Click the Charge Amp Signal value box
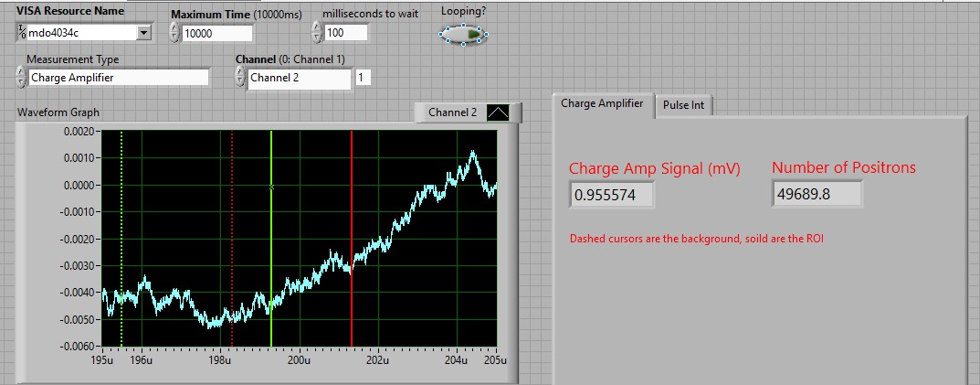Viewport: 980px width, 385px height. click(611, 195)
